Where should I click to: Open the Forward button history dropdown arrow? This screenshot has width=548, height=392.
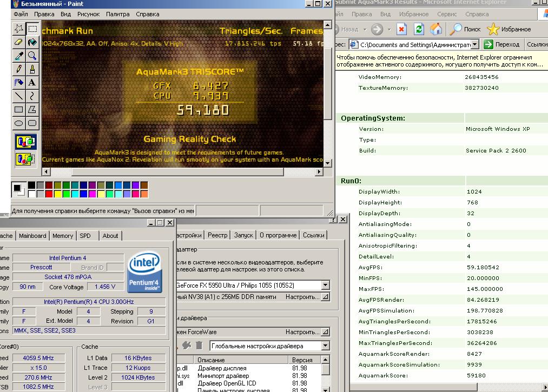pos(389,29)
